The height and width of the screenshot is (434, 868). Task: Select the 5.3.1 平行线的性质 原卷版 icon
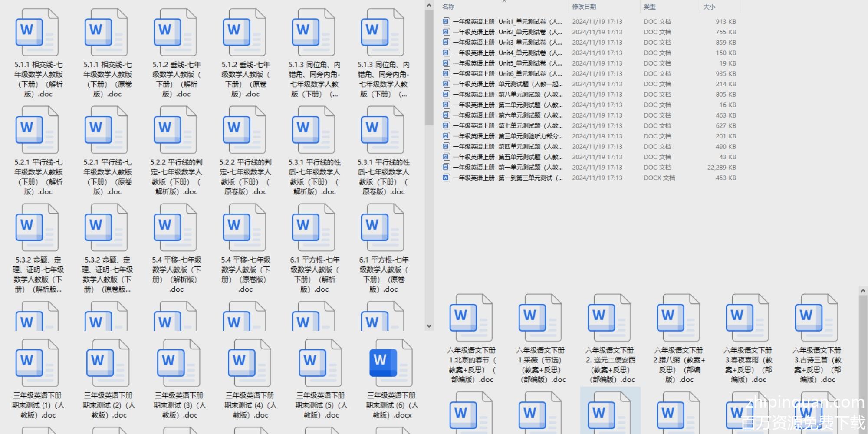(382, 130)
